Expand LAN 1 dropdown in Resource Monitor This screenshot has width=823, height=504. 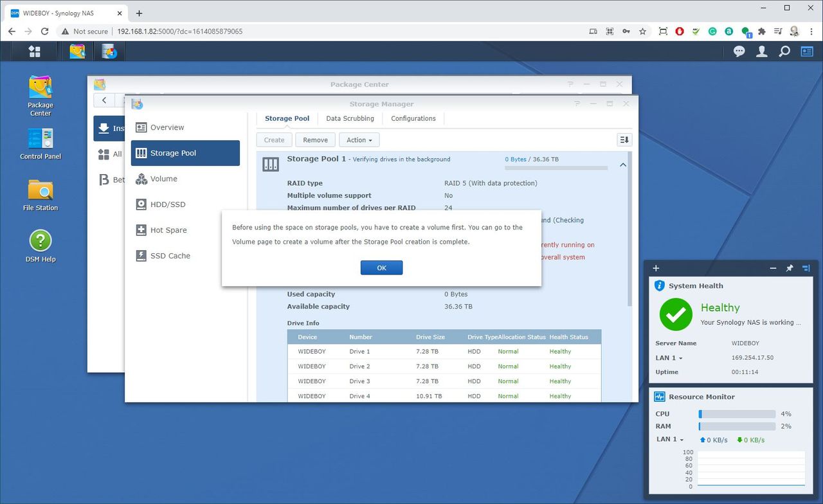pos(670,440)
